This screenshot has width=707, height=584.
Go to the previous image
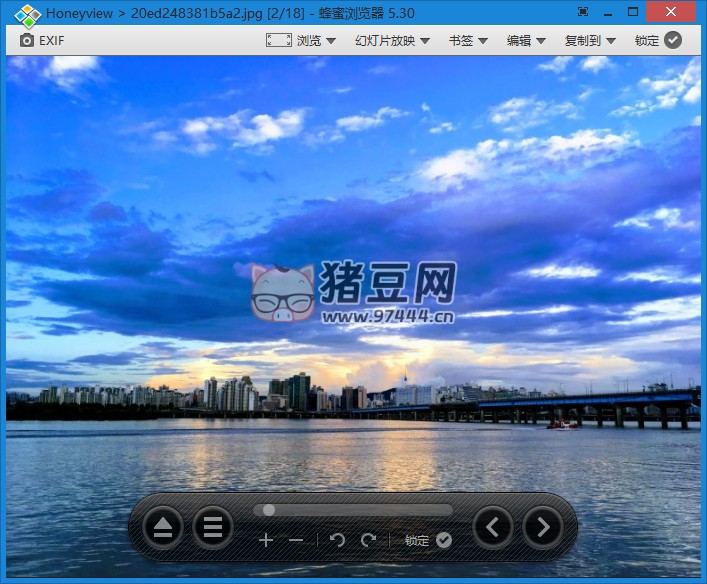point(493,527)
